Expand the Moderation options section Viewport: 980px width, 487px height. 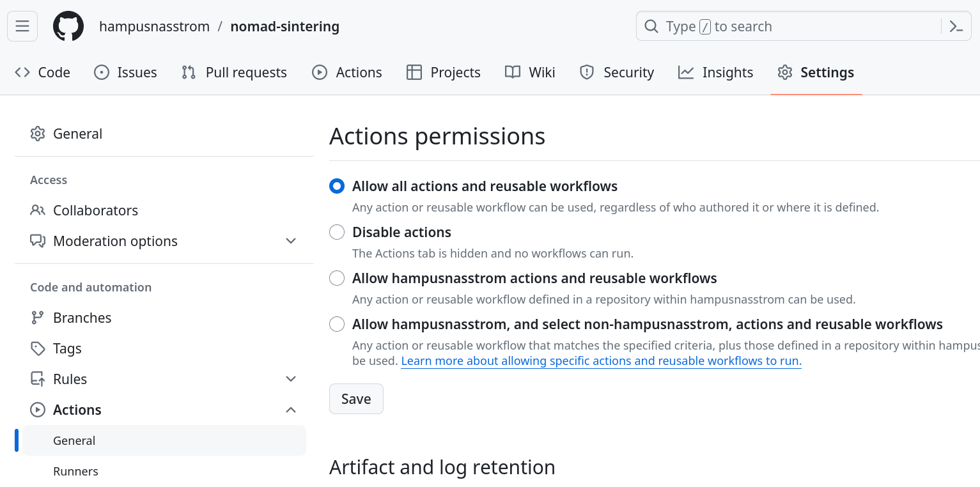click(291, 241)
